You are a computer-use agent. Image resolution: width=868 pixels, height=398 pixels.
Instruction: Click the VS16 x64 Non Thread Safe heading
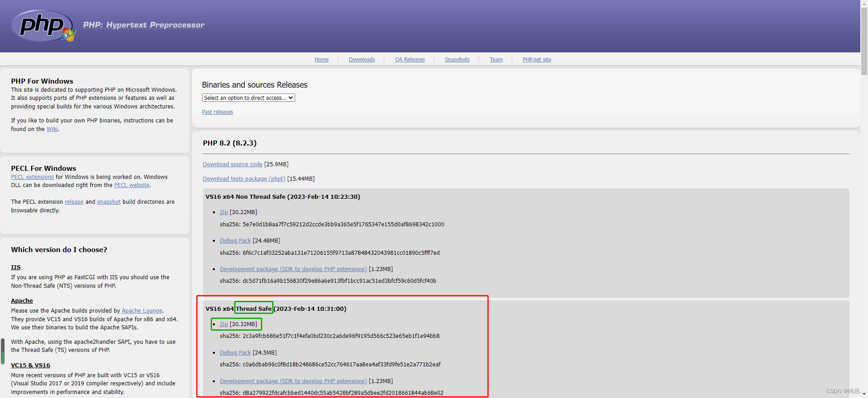(283, 197)
